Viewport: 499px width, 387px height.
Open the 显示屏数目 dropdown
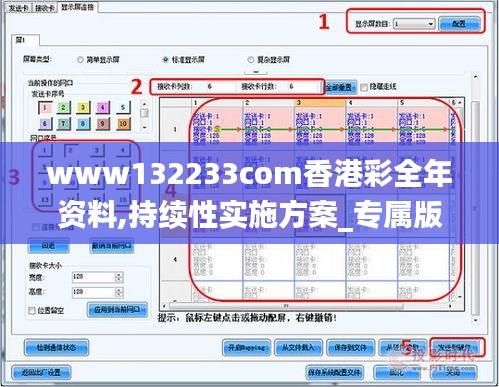414,24
